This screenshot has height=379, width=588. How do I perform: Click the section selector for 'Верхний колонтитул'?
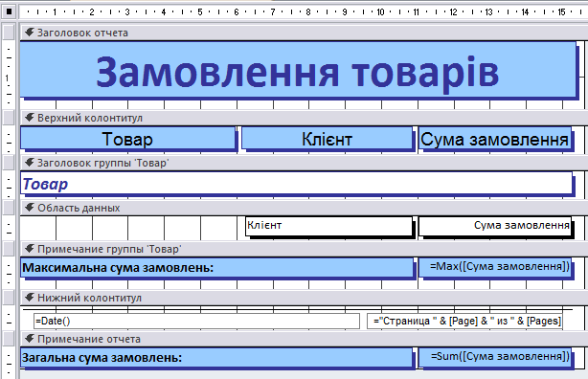9,118
